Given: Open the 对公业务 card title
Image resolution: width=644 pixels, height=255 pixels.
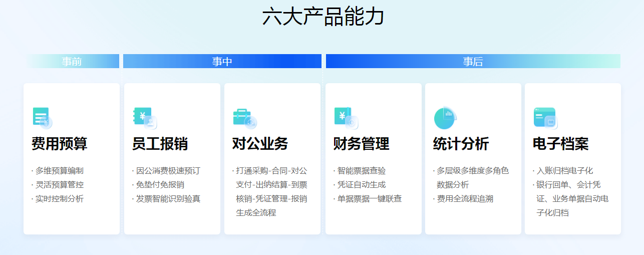Looking at the screenshot, I should click(x=260, y=144).
